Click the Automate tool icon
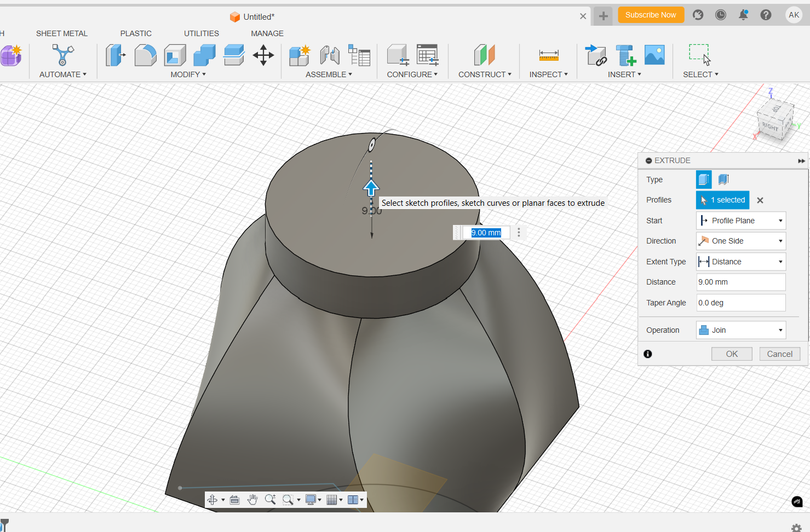Viewport: 810px width, 532px height. [x=62, y=55]
